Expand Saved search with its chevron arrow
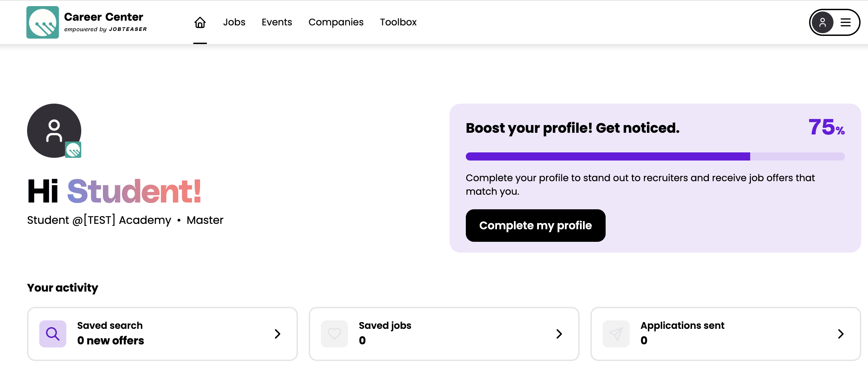 (x=278, y=334)
